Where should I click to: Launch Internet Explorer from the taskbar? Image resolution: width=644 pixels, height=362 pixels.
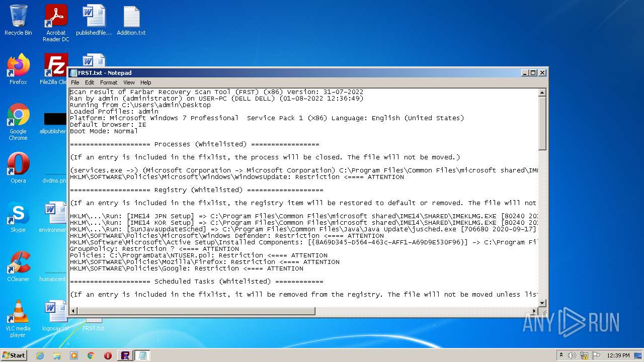[x=40, y=355]
